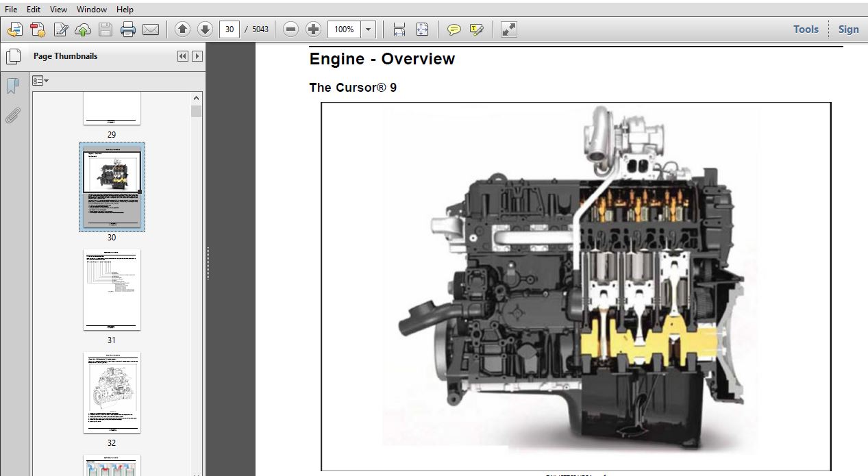
Task: Click the total page count "5043"
Action: (260, 29)
